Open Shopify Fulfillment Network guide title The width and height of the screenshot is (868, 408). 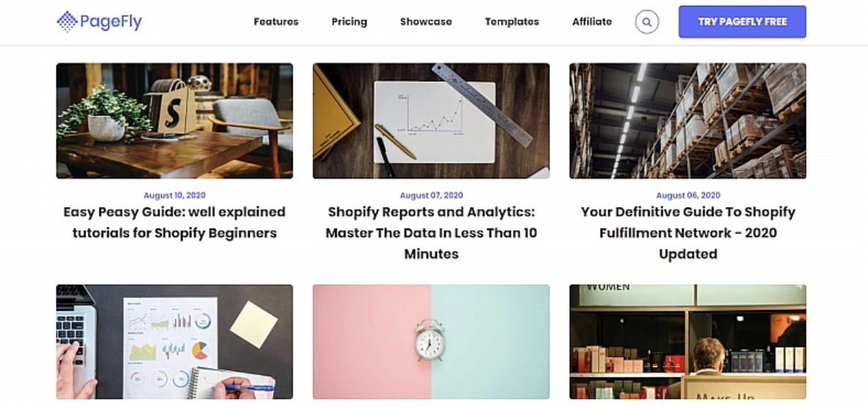[687, 233]
